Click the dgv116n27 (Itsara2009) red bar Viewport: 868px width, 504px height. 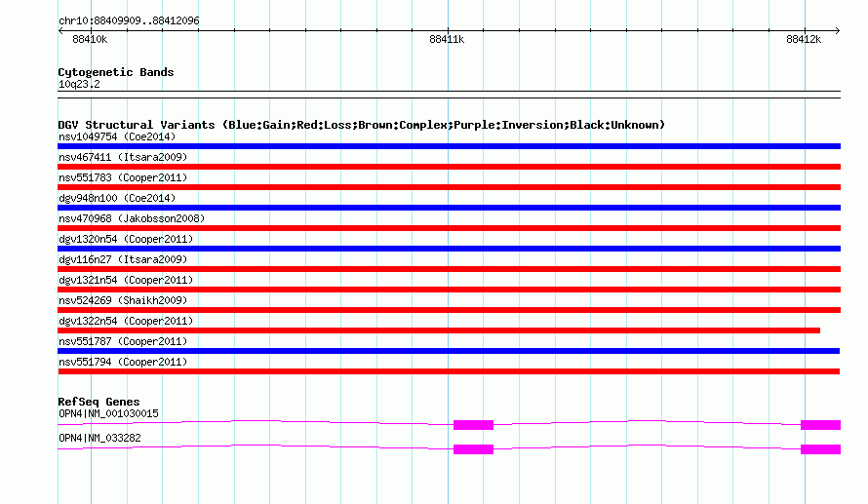(x=449, y=269)
